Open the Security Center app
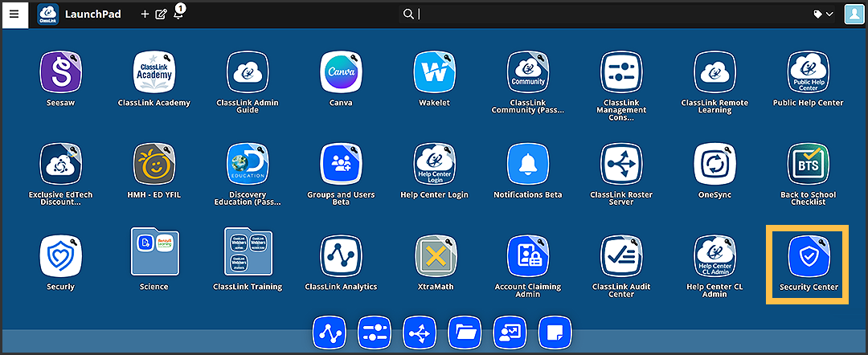The width and height of the screenshot is (868, 355). tap(809, 257)
